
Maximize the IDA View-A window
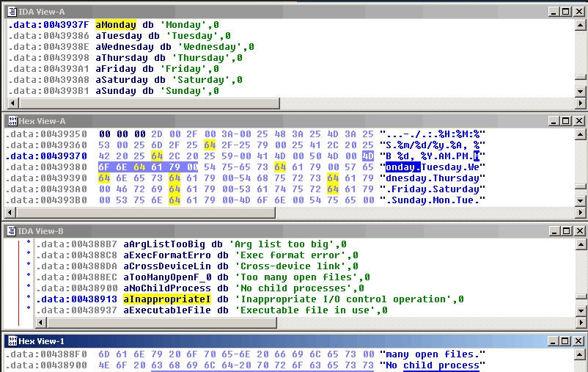click(x=566, y=12)
